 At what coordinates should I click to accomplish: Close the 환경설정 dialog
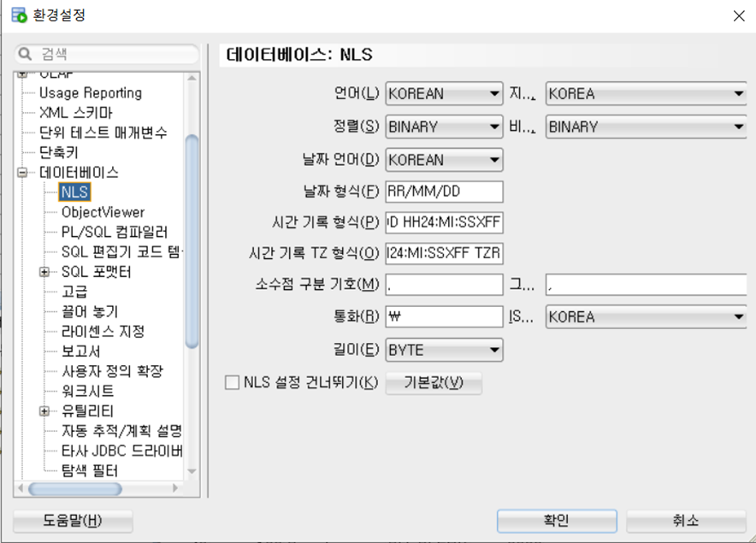coord(739,16)
